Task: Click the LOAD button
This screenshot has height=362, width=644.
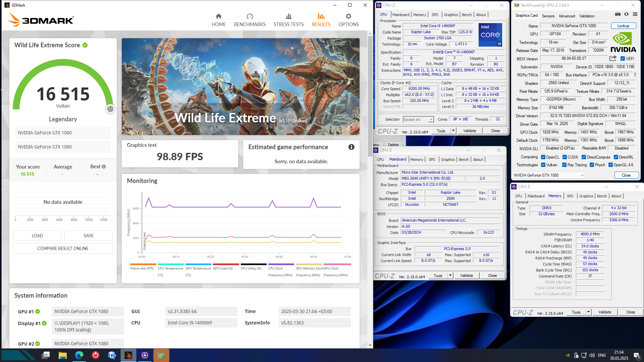Action: click(x=37, y=236)
